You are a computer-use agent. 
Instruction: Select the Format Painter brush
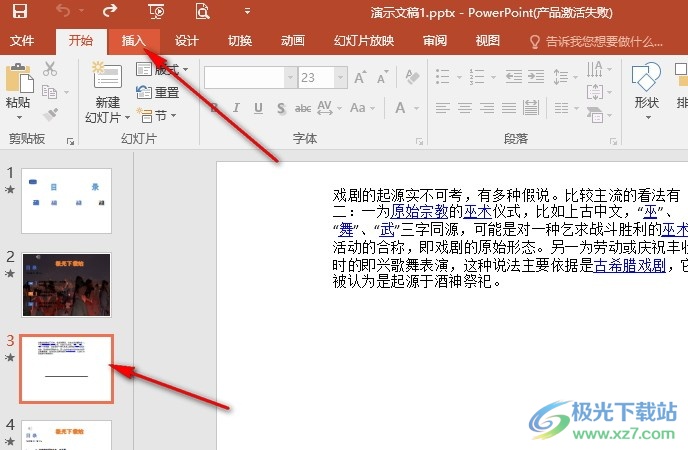coord(50,114)
